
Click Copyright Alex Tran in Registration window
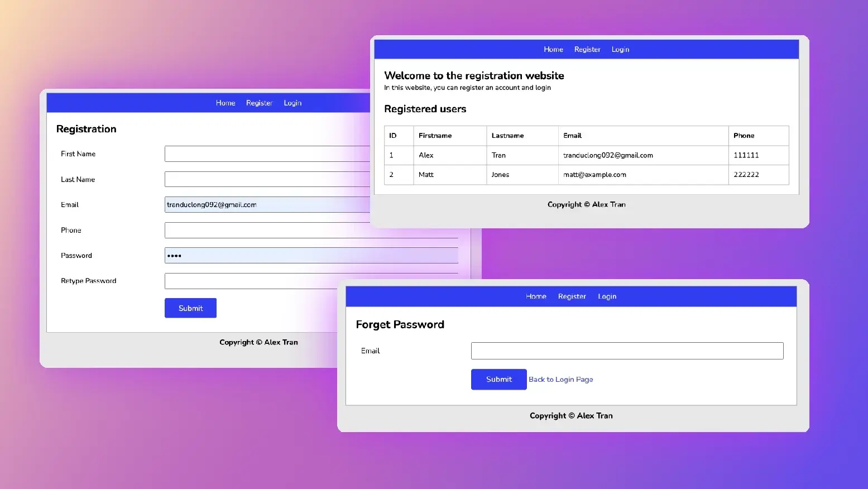pos(258,342)
